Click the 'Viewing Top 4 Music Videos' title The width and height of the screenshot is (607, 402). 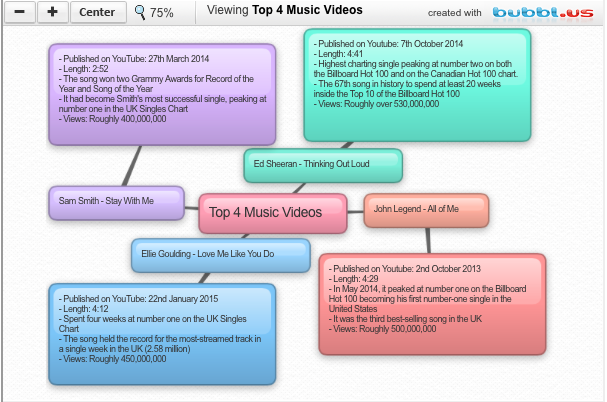pyautogui.click(x=285, y=10)
